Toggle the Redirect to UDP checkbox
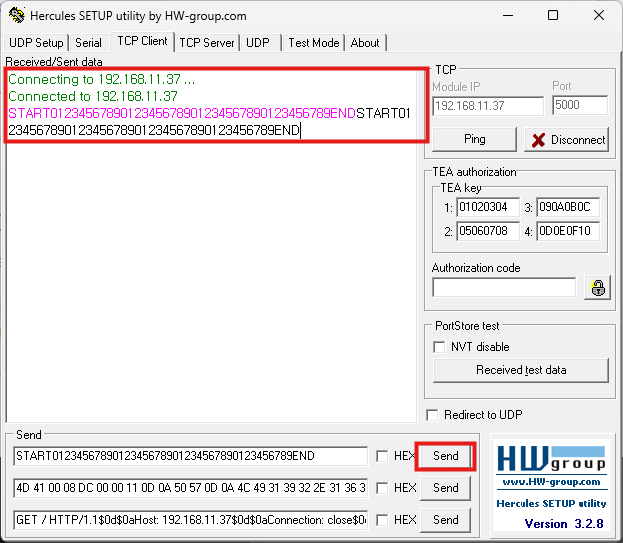Viewport: 623px width, 543px height. tap(432, 415)
